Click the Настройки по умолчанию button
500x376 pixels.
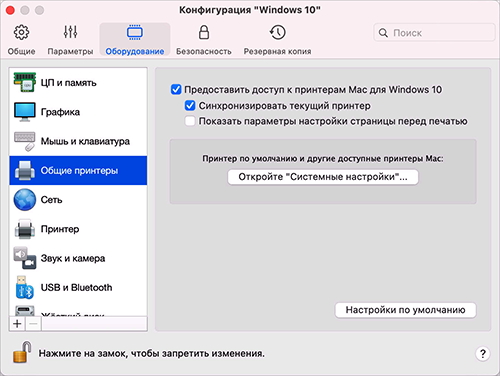click(x=405, y=310)
